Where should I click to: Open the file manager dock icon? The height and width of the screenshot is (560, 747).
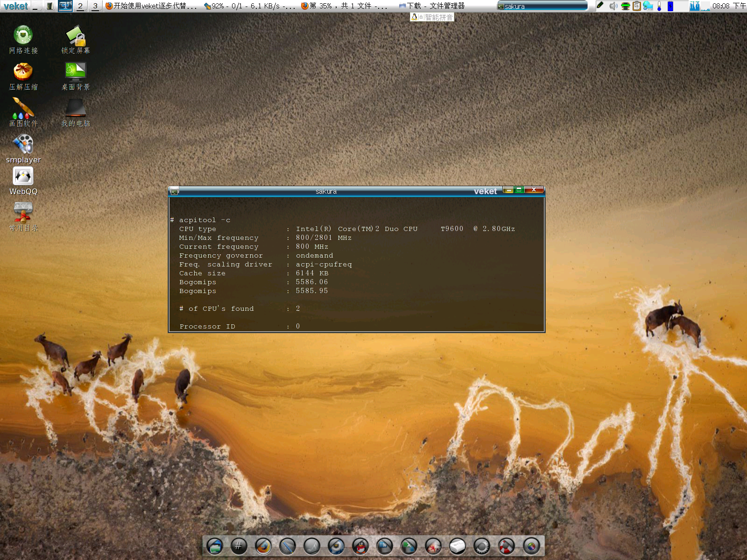point(214,546)
